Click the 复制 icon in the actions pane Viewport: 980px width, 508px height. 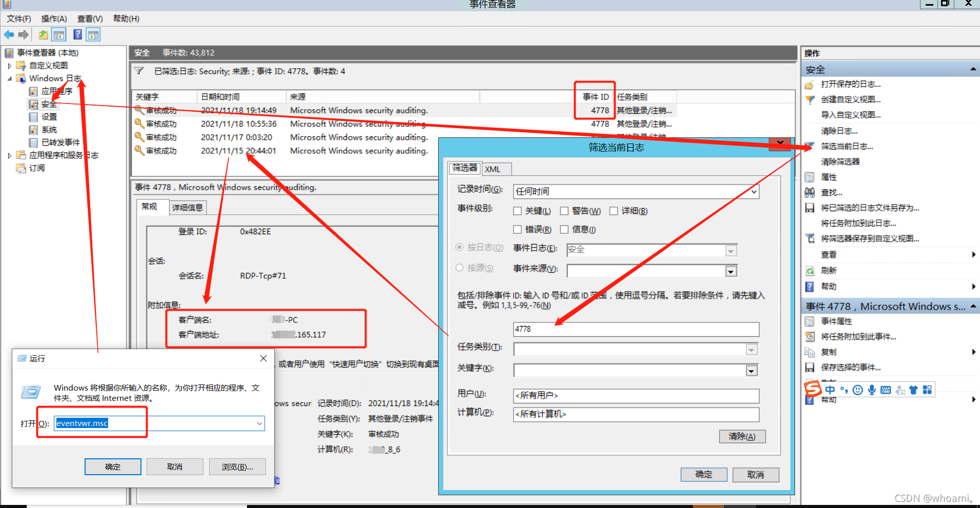pos(810,352)
